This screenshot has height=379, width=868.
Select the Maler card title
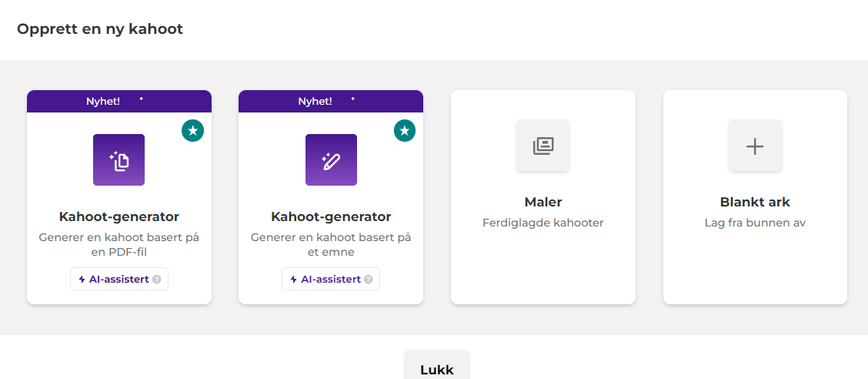click(543, 203)
